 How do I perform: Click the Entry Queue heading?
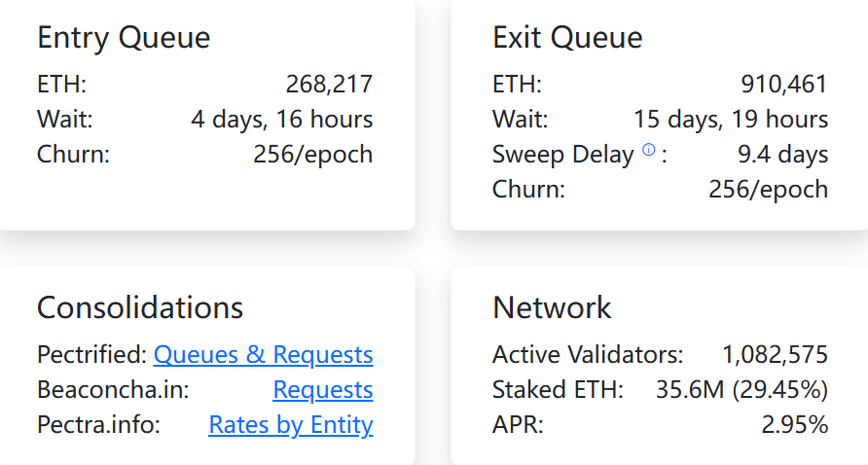[x=124, y=38]
